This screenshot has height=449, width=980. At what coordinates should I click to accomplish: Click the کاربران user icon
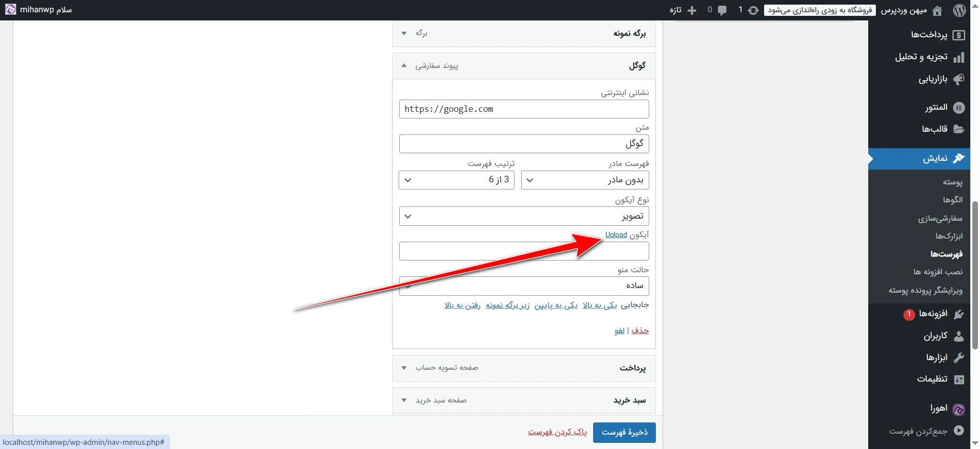(x=959, y=336)
